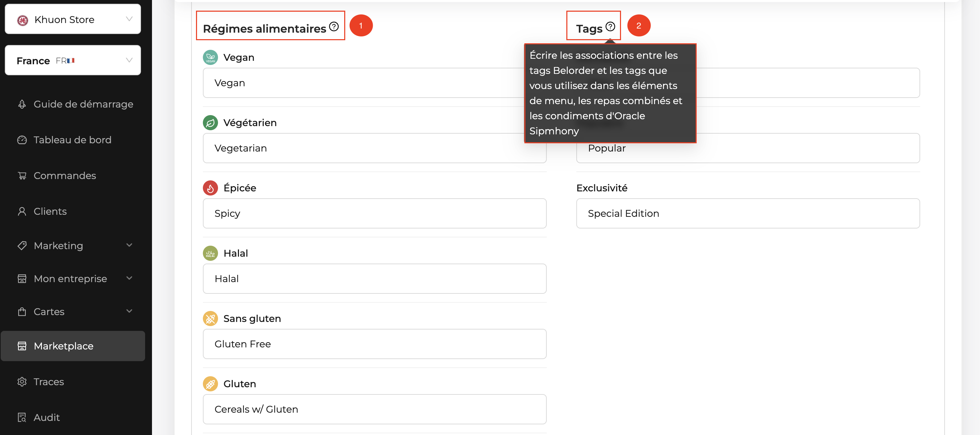980x435 pixels.
Task: Focus the Halal input field
Action: [375, 279]
